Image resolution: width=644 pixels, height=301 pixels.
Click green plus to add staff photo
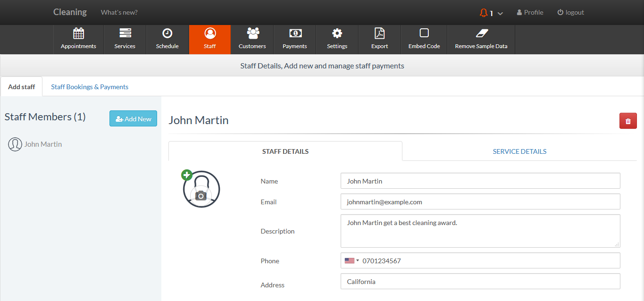click(186, 175)
